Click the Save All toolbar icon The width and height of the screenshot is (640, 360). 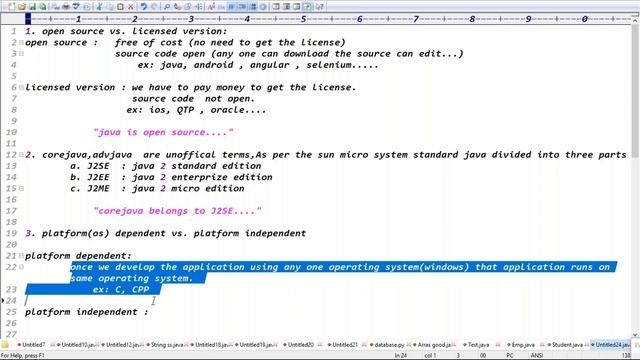42,7
